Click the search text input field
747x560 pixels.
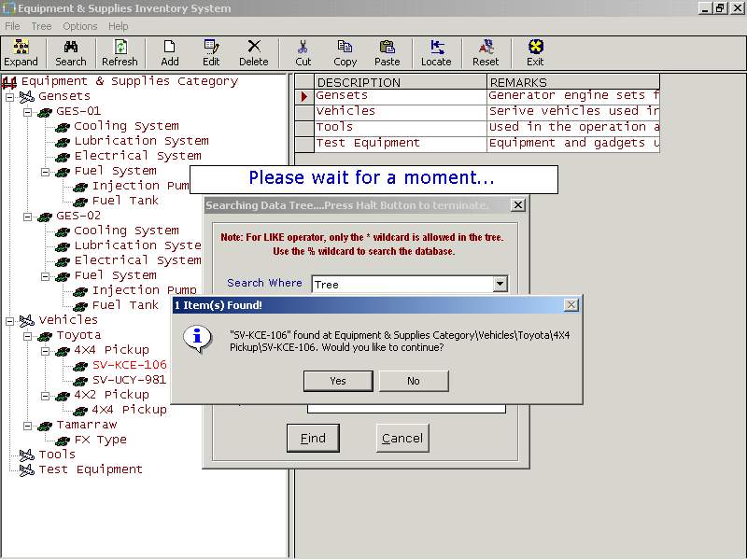(x=406, y=408)
